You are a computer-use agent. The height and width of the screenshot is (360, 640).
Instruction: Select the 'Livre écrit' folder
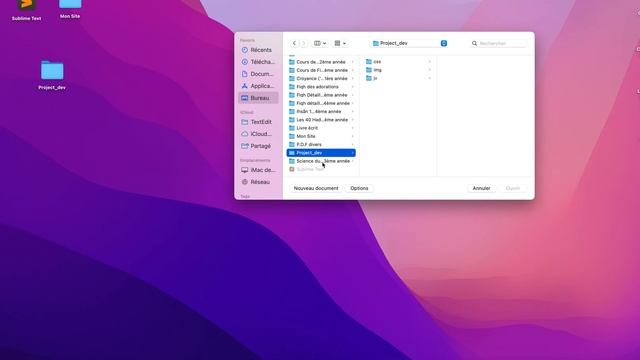point(321,128)
